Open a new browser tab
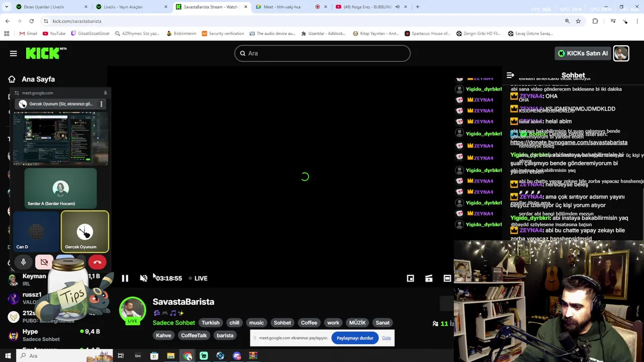This screenshot has height=362, width=644. pos(418,7)
